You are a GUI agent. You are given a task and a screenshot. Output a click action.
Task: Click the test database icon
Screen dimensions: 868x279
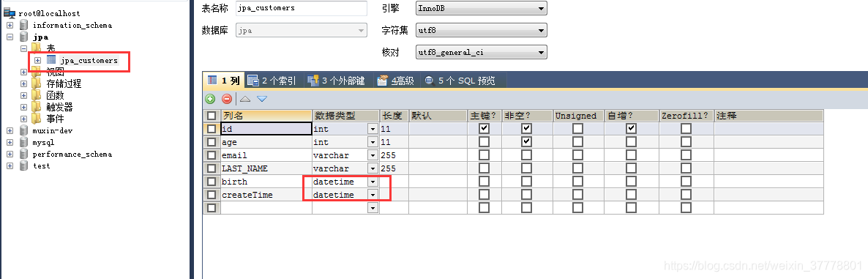point(24,165)
